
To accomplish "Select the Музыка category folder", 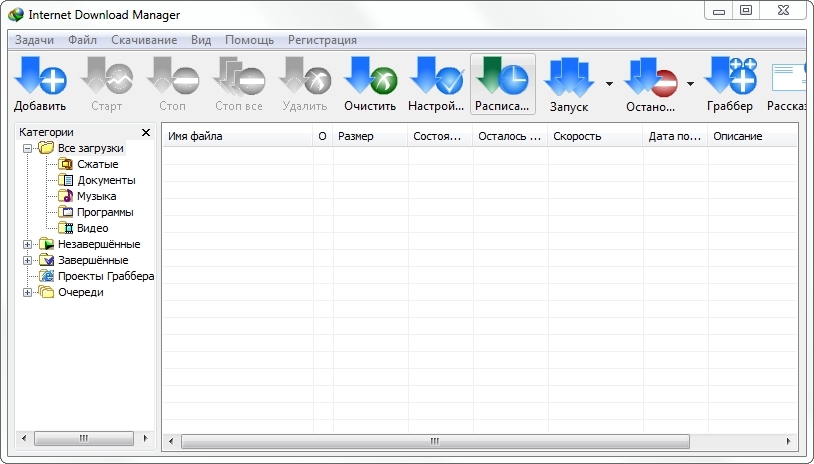I will pyautogui.click(x=96, y=196).
